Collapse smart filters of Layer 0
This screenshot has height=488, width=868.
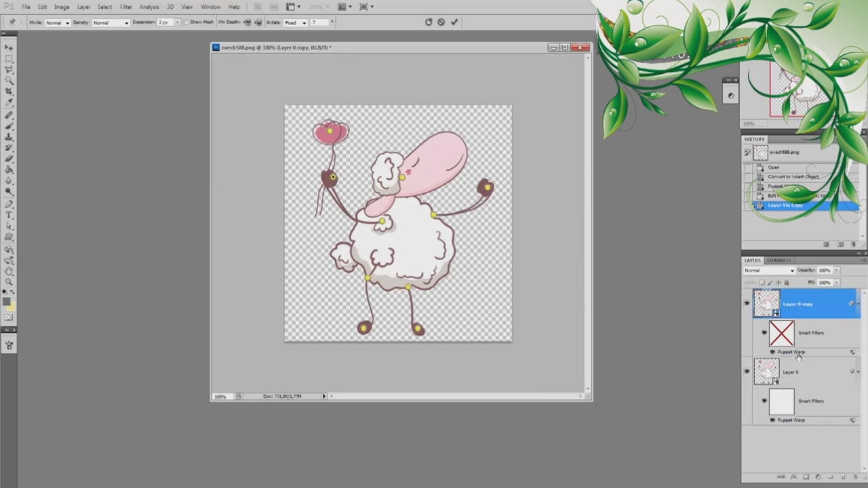[858, 371]
